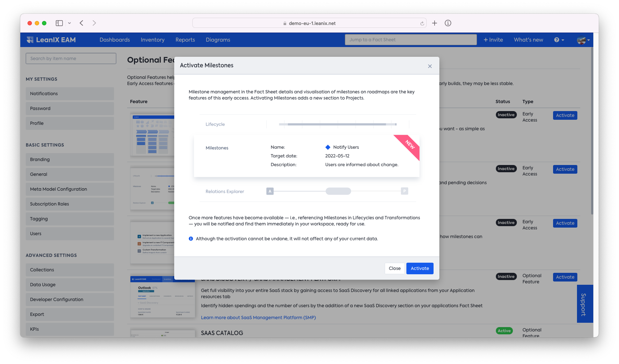Click the Support side tab

(585, 304)
